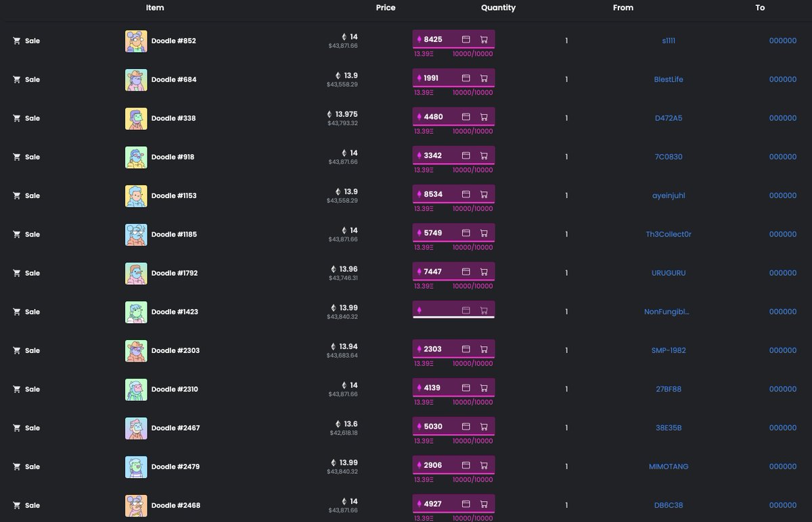Open seller profile NonFungibl…
This screenshot has width=812, height=522.
click(667, 312)
